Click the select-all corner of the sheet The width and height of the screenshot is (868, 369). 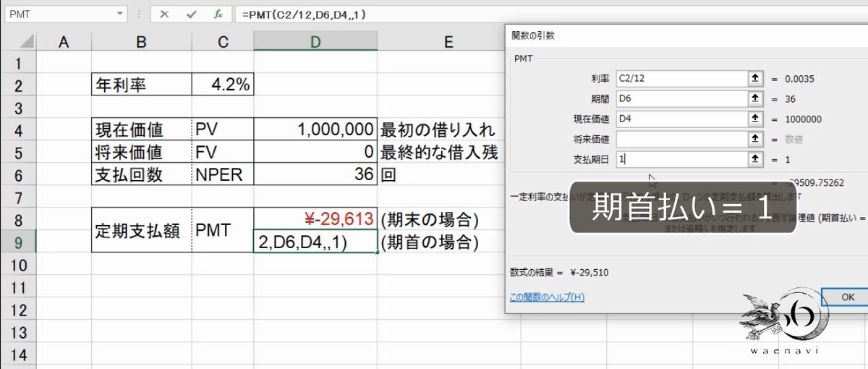pyautogui.click(x=18, y=42)
